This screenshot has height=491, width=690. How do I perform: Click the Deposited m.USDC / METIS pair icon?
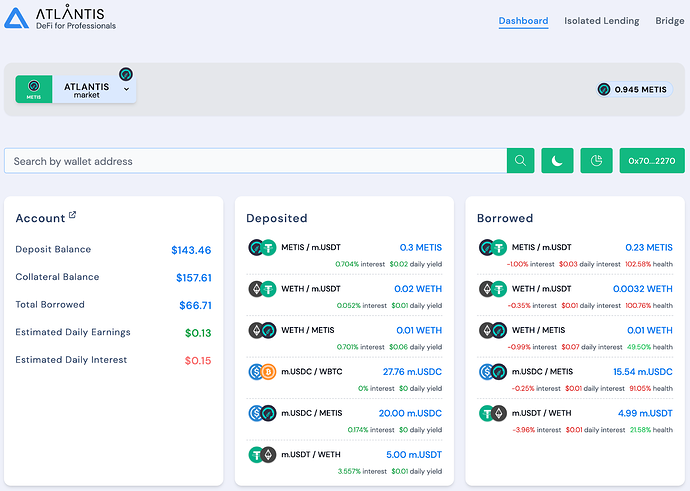point(262,413)
